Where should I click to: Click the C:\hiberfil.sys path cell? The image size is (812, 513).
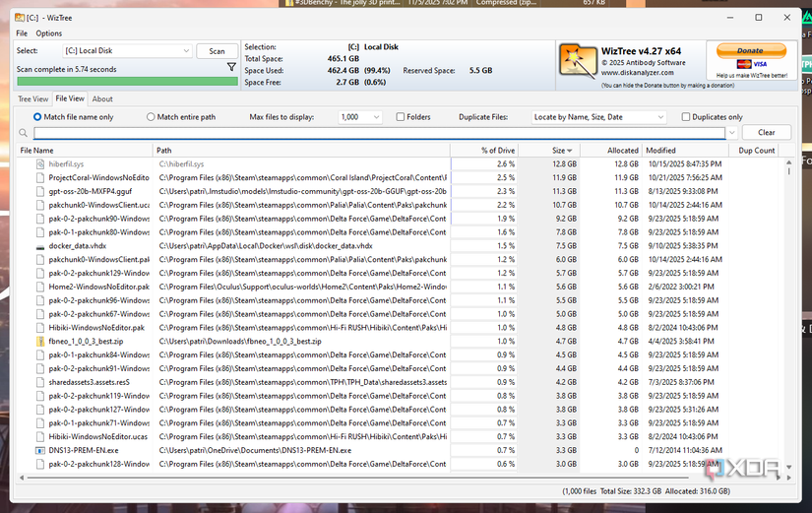[303, 163]
